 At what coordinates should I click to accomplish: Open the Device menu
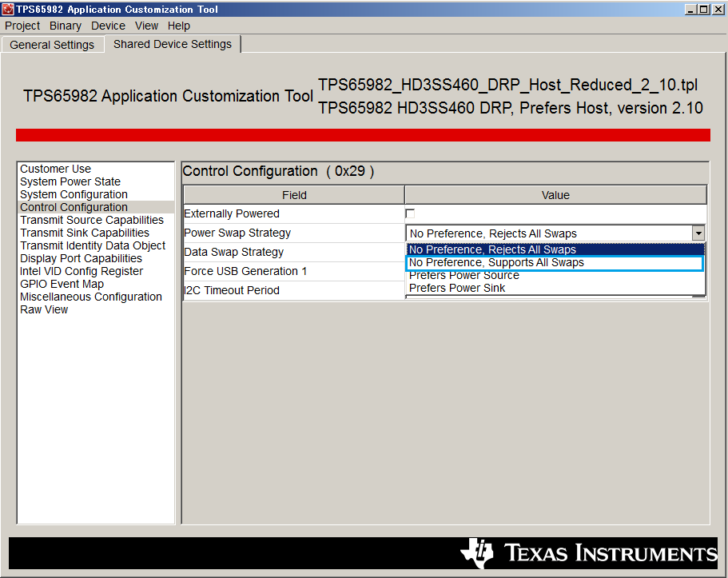point(108,26)
